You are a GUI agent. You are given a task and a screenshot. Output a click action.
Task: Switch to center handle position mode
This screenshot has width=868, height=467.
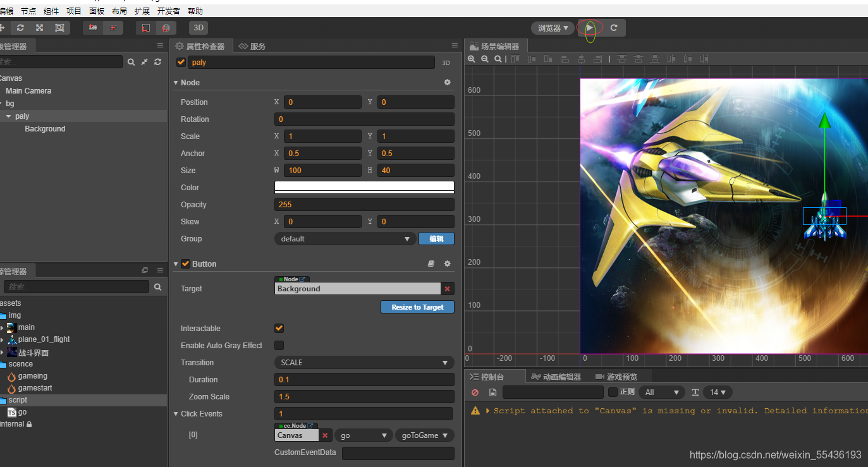113,28
